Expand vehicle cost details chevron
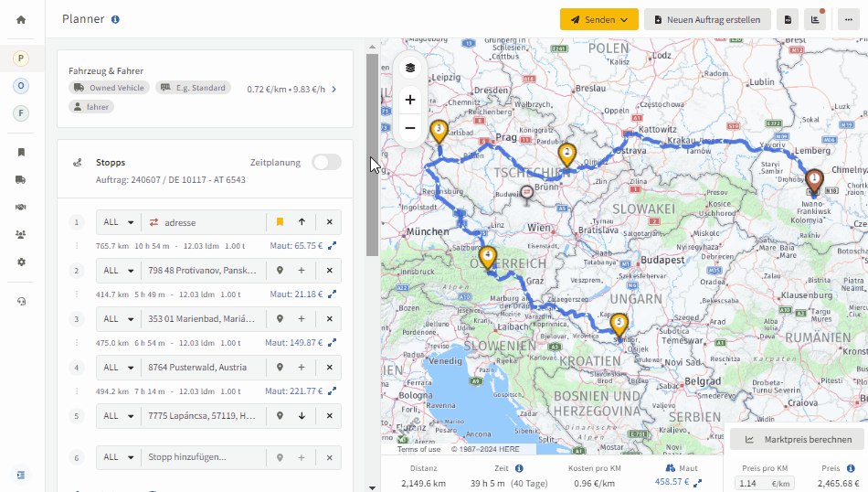 tap(333, 90)
